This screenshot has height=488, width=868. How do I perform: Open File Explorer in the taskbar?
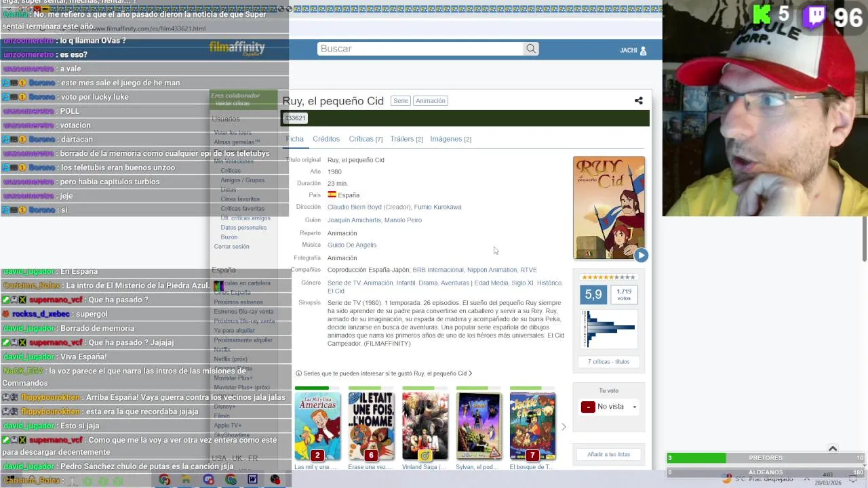(186, 480)
